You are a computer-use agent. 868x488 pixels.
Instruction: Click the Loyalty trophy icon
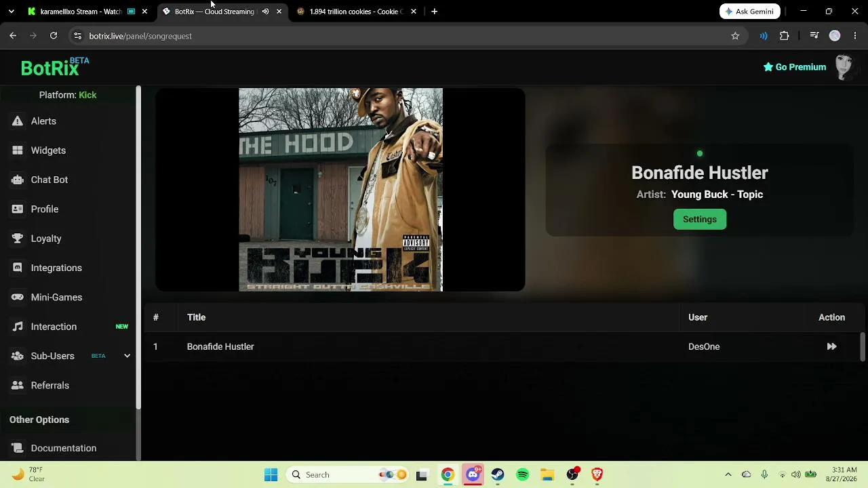click(18, 239)
